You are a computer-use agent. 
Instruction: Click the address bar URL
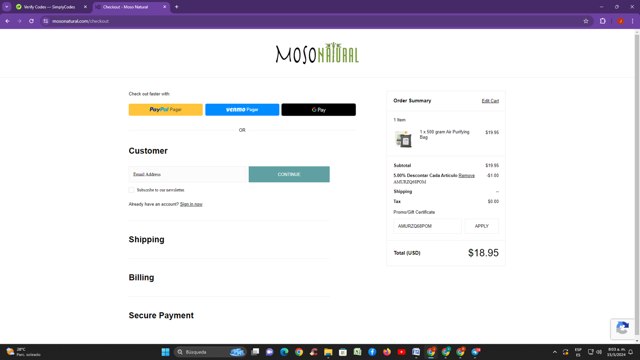tap(80, 21)
